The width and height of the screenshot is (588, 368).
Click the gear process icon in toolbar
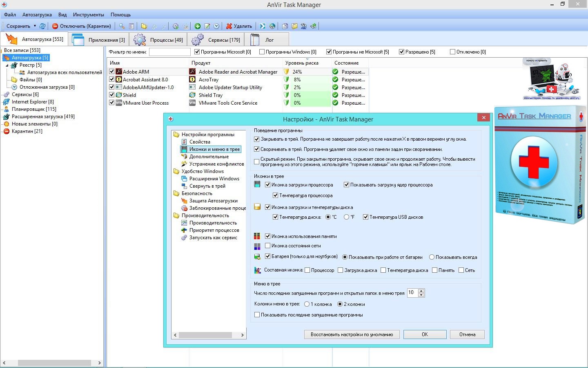click(176, 26)
